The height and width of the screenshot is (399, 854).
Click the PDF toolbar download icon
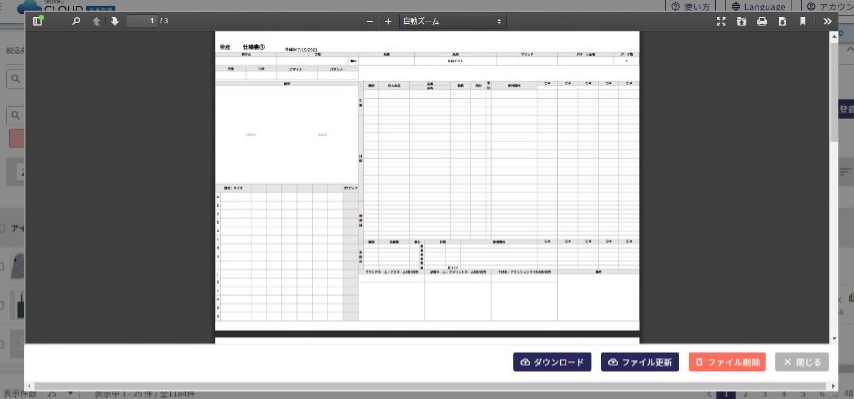click(x=782, y=21)
